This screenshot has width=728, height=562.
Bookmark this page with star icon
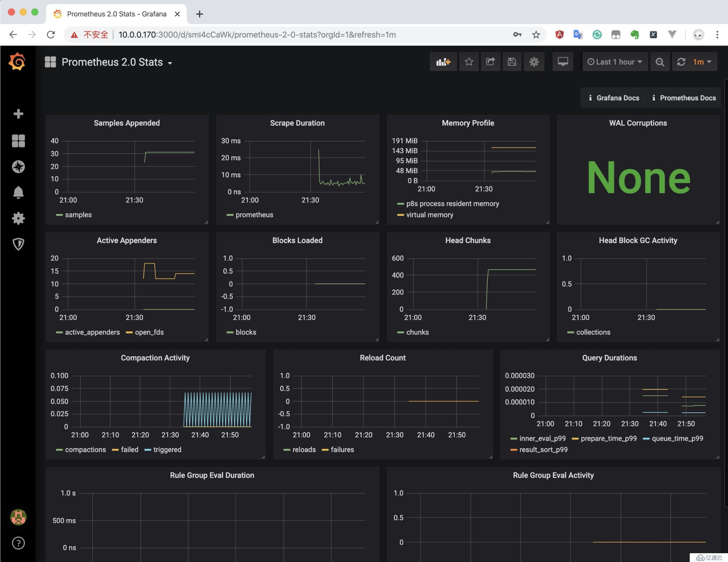pos(536,34)
